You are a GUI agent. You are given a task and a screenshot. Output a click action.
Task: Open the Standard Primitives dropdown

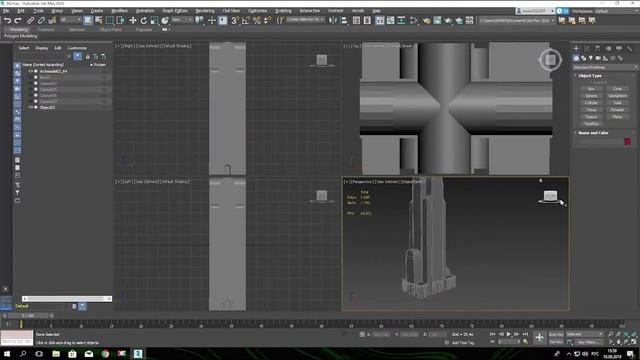(605, 67)
